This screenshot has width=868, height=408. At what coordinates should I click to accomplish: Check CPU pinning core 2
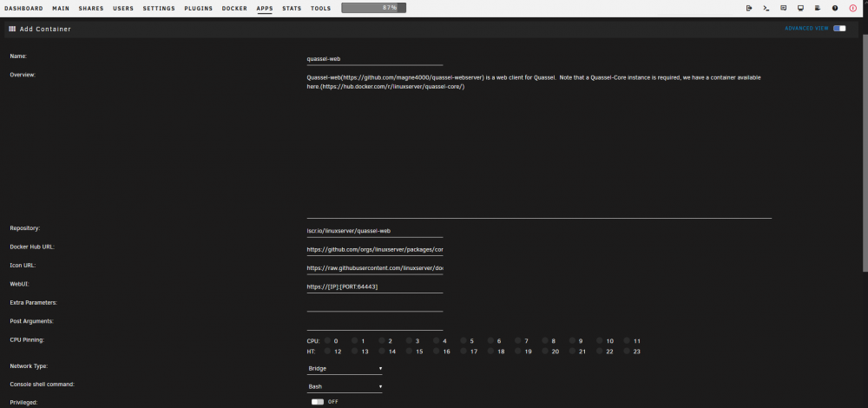point(382,341)
